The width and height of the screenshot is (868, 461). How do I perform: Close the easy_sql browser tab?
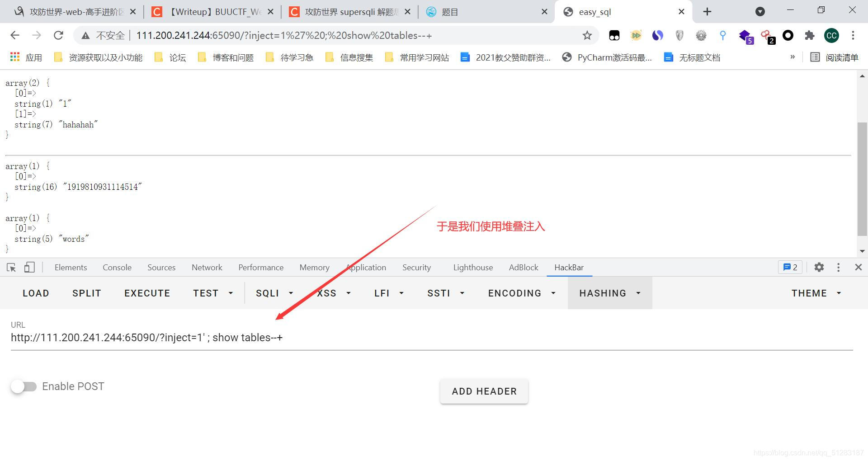coord(681,12)
